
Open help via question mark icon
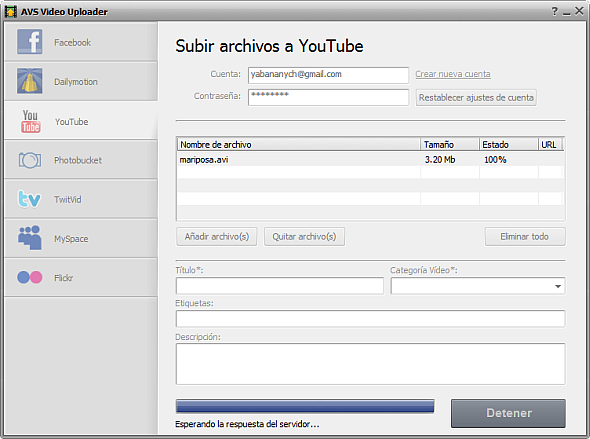click(x=555, y=11)
